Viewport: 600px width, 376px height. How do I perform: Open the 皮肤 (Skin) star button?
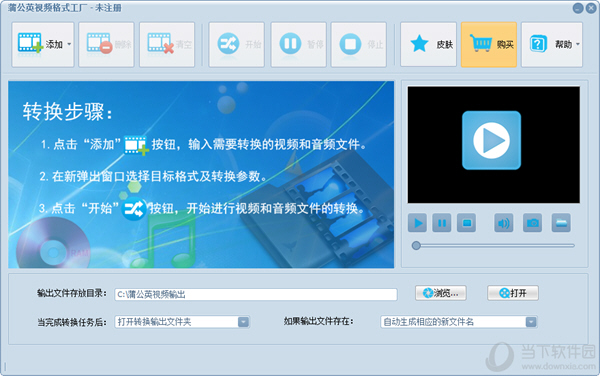pos(429,45)
